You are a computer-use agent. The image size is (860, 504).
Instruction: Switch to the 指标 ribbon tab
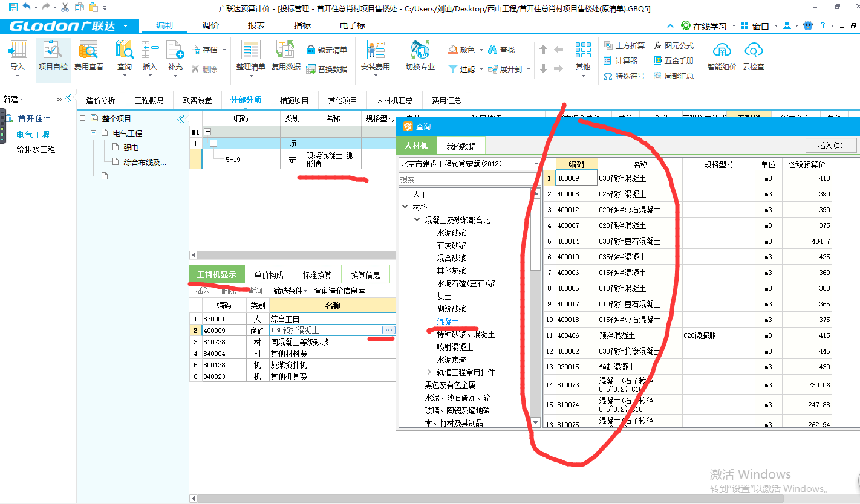click(302, 25)
